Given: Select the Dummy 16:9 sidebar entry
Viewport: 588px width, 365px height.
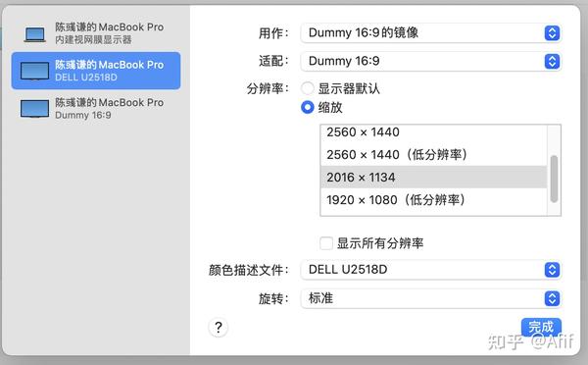Looking at the screenshot, I should coord(96,109).
